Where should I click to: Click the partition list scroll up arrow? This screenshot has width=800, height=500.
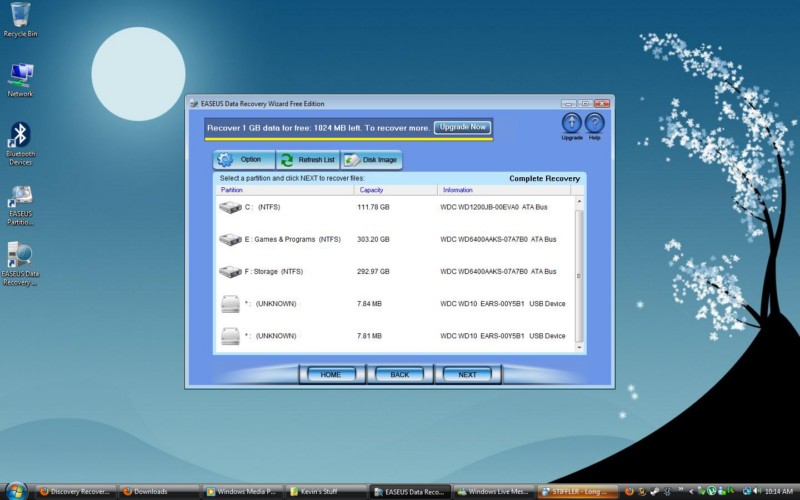579,202
